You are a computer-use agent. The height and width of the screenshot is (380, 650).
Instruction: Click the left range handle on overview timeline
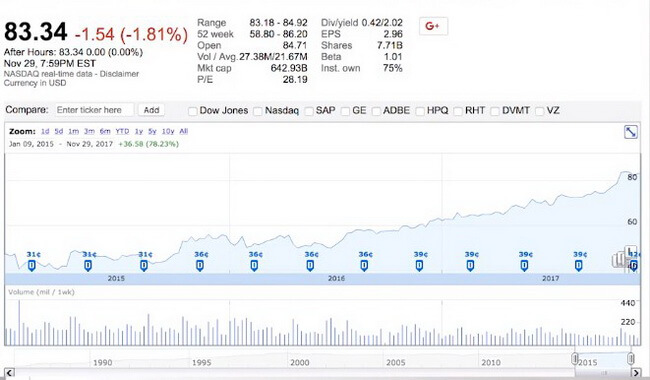(x=575, y=358)
